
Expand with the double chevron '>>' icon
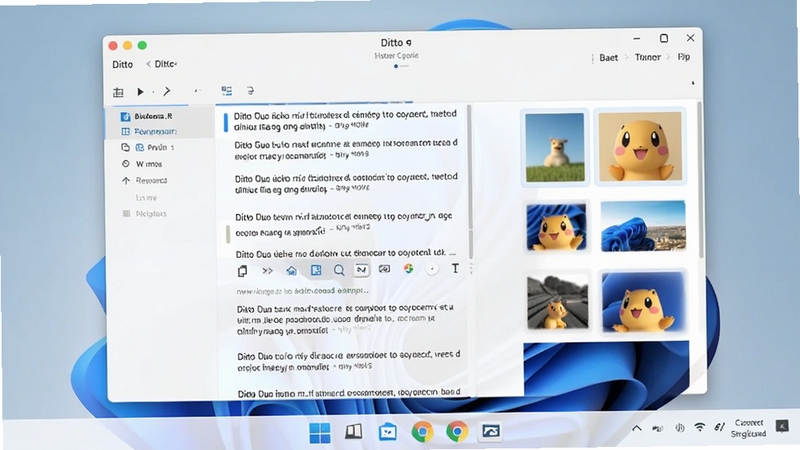tap(267, 271)
